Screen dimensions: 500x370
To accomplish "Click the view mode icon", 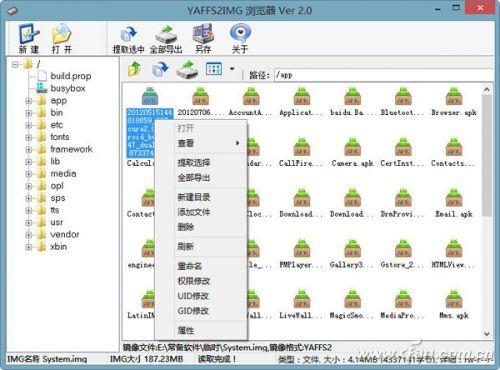I will tap(214, 69).
